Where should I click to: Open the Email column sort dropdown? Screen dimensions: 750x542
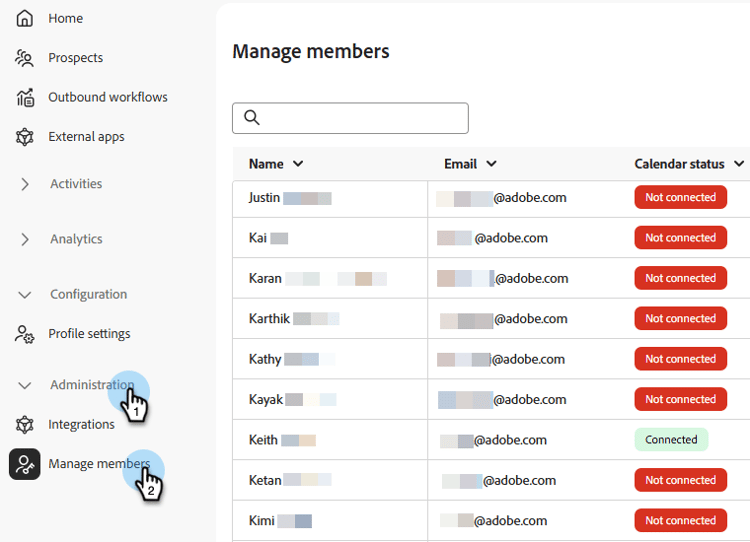(x=491, y=164)
